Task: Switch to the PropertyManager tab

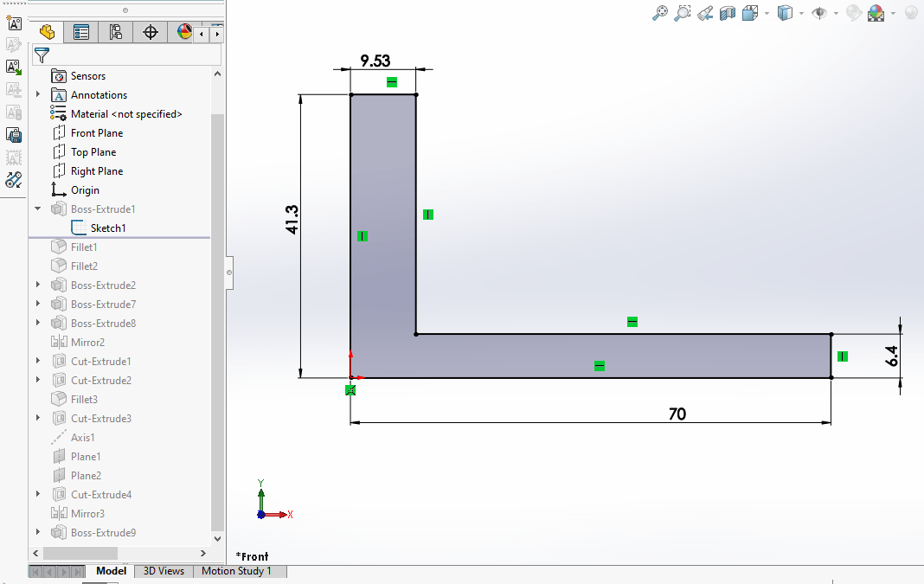Action: coord(80,32)
